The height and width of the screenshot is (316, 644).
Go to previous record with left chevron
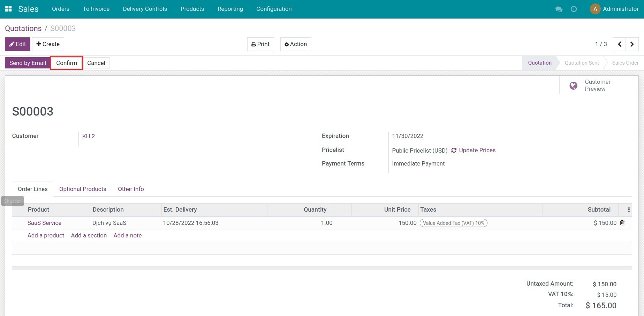620,44
